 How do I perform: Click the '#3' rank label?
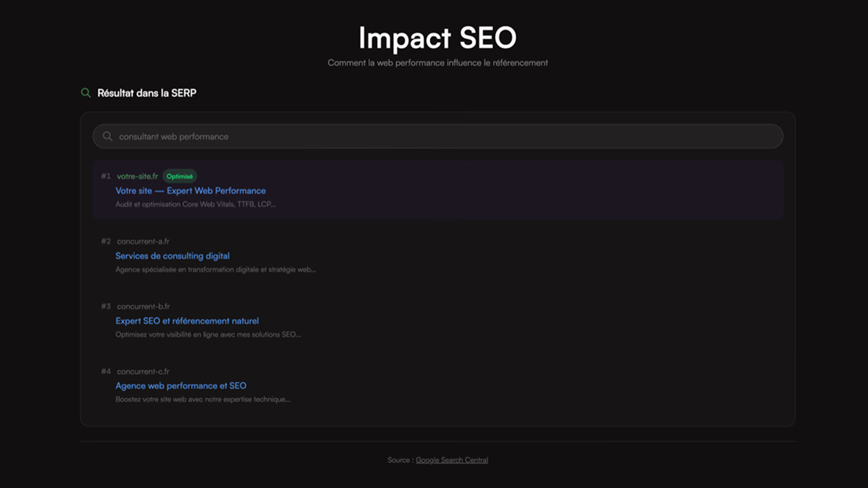pyautogui.click(x=106, y=306)
